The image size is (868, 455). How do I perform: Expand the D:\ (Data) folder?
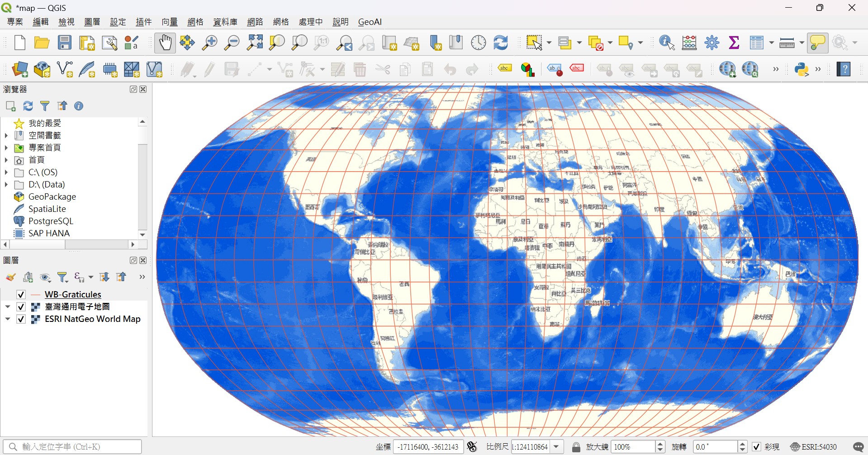click(x=6, y=185)
